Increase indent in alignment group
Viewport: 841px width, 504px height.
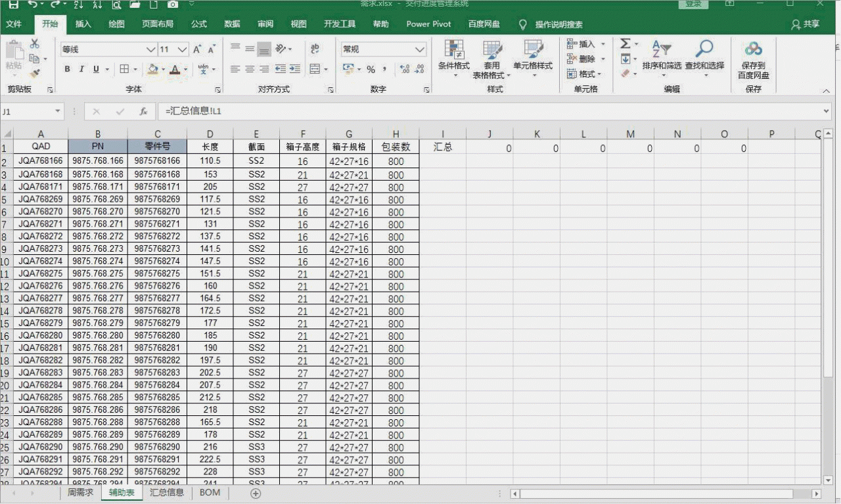point(294,69)
